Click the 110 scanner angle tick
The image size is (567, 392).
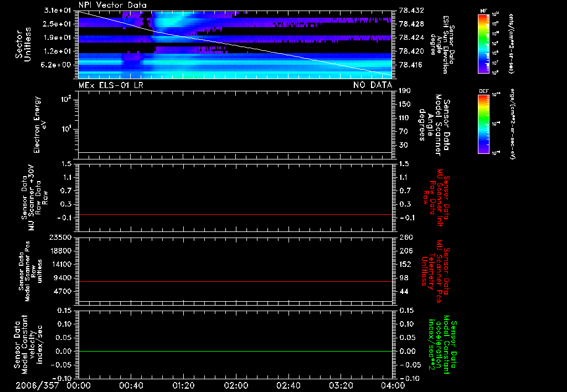pos(405,118)
